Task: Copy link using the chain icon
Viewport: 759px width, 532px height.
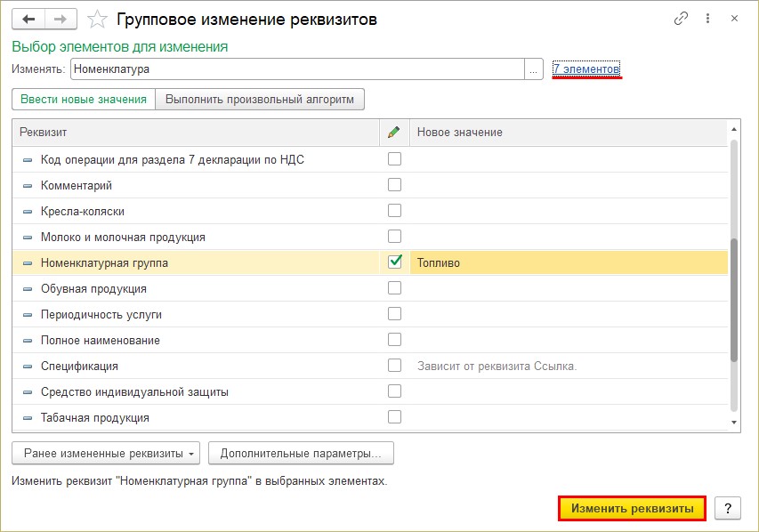Action: coord(682,18)
